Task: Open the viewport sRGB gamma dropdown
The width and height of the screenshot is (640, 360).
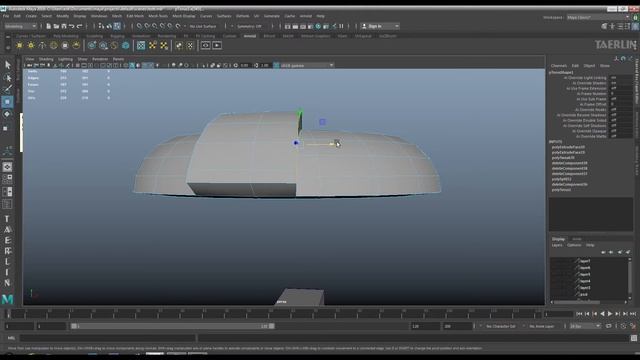Action: (x=307, y=65)
